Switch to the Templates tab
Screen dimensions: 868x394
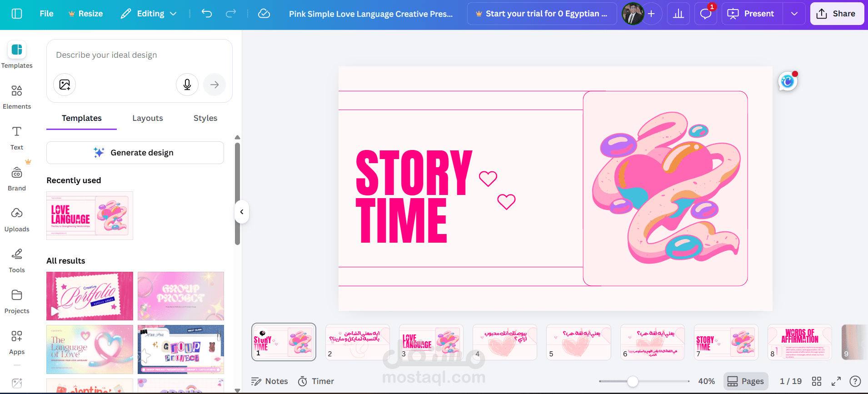click(x=82, y=118)
